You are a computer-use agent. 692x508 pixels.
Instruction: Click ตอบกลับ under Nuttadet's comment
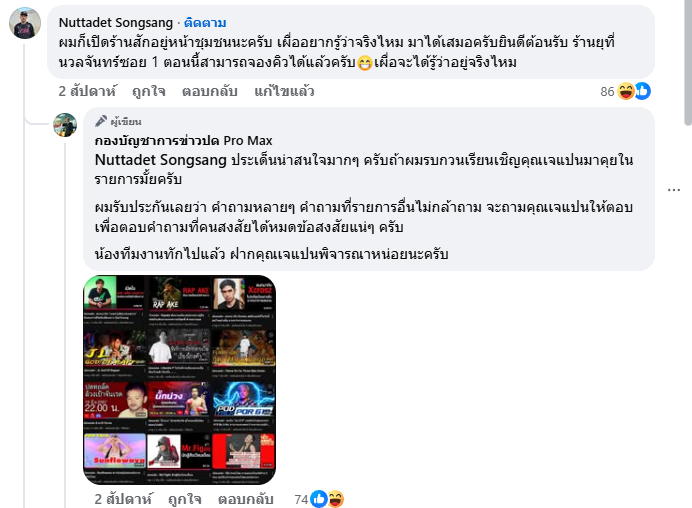(x=210, y=91)
